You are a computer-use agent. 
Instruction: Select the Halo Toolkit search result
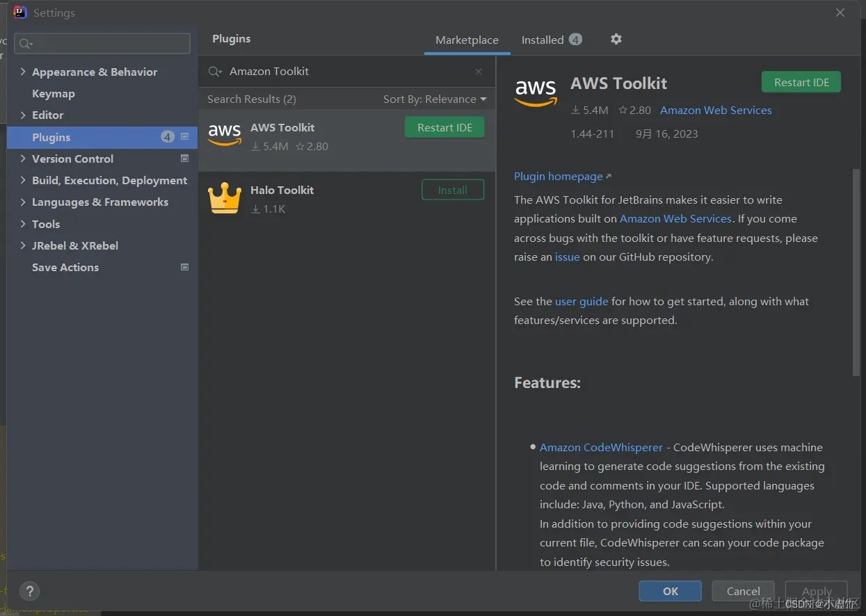point(347,199)
